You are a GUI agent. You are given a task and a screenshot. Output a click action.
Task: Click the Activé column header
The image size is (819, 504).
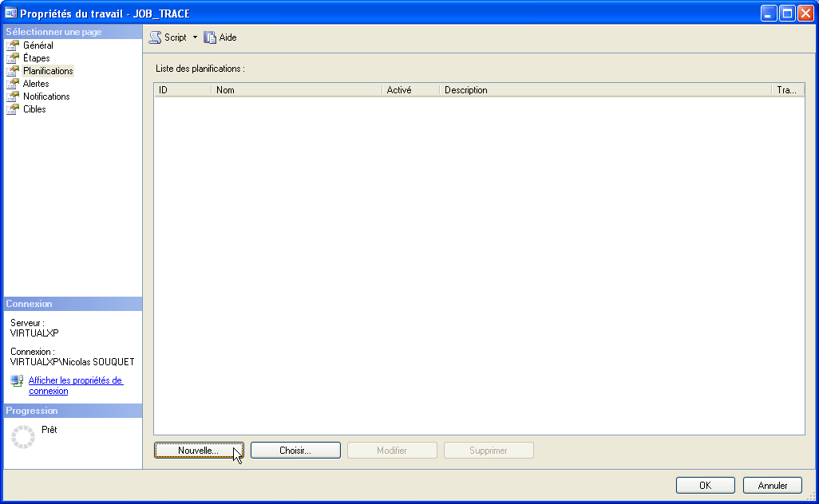click(410, 90)
